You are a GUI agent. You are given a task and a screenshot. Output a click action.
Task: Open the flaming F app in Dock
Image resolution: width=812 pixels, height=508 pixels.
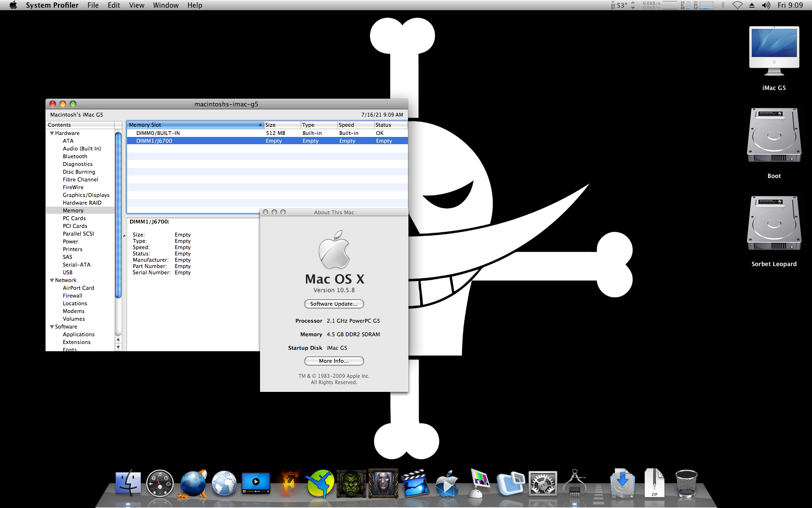(289, 483)
